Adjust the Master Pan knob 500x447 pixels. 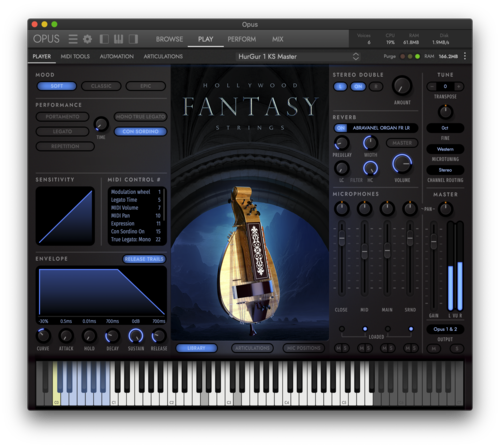[445, 209]
